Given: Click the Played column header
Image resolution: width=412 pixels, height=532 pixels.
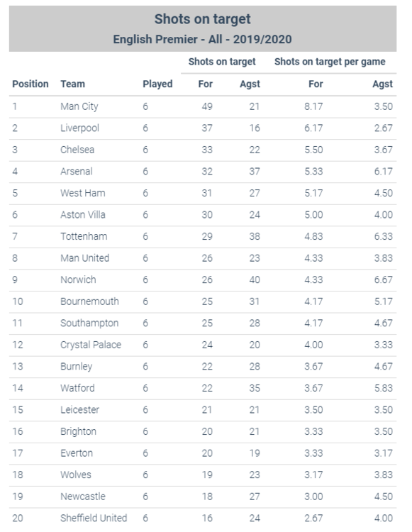Looking at the screenshot, I should 157,84.
